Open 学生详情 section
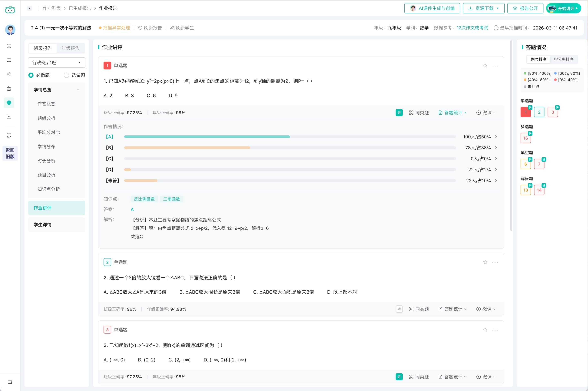This screenshot has width=588, height=391. 57,225
